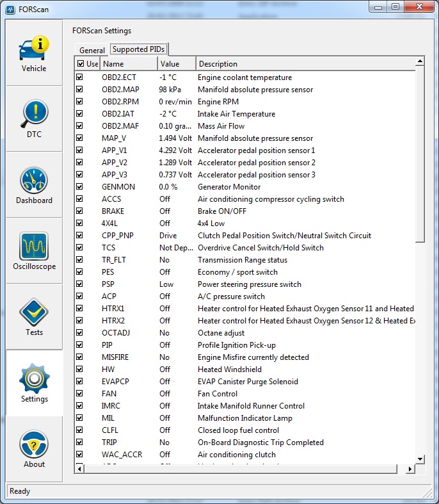This screenshot has height=504, width=439.
Task: Click the Ready status bar text
Action: [x=20, y=491]
